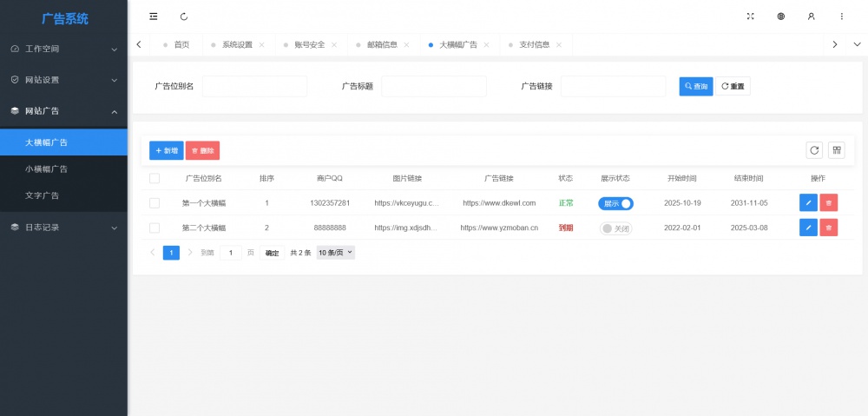Image resolution: width=868 pixels, height=416 pixels.
Task: Open the 10条/页 page size dropdown
Action: tap(336, 253)
